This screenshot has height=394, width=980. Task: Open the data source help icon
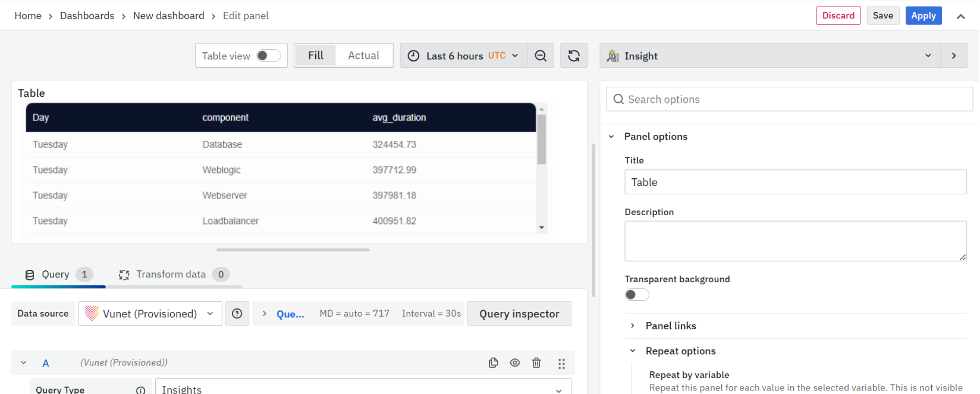coord(237,314)
